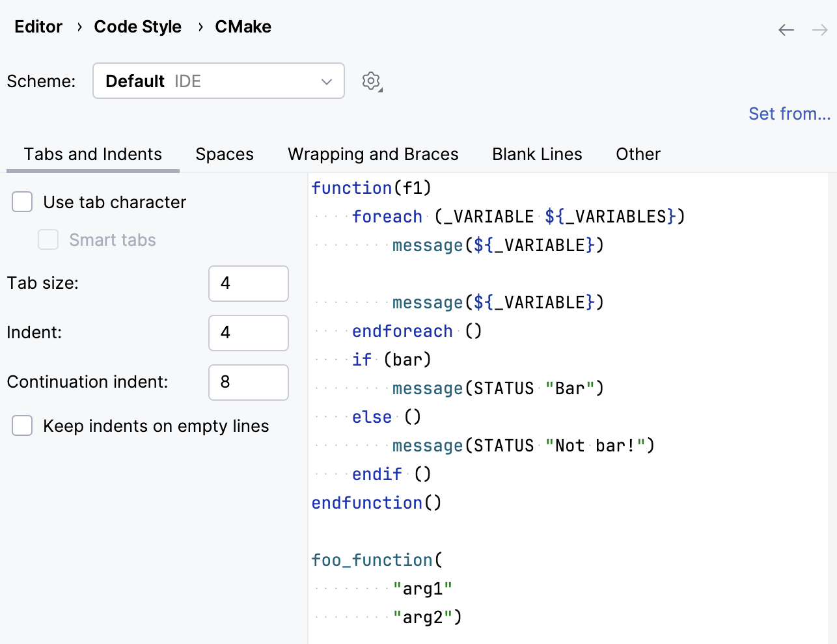
Task: Click the Continuation indent field
Action: (248, 382)
